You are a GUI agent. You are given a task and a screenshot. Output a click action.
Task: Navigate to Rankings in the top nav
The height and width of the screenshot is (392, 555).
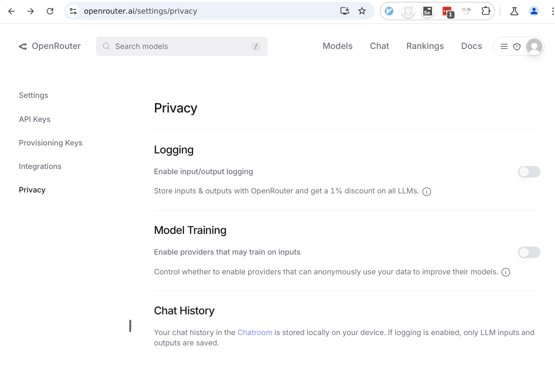pos(425,46)
